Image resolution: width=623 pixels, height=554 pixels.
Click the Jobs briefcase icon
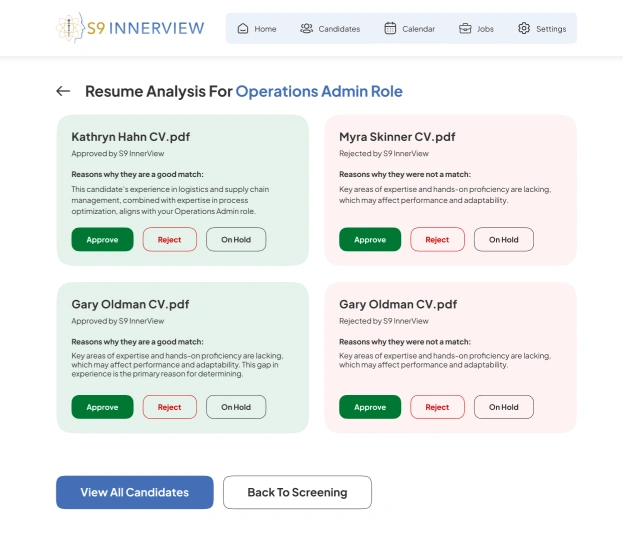[465, 29]
